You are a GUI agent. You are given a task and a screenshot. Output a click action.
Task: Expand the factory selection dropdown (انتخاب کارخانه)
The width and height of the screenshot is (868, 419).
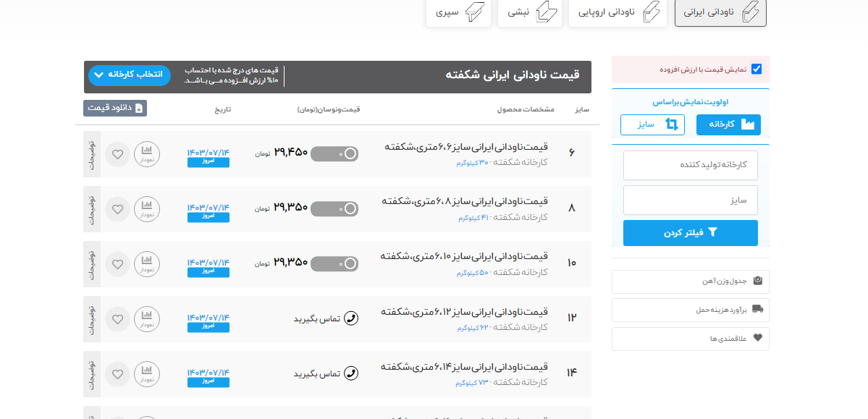click(x=130, y=75)
